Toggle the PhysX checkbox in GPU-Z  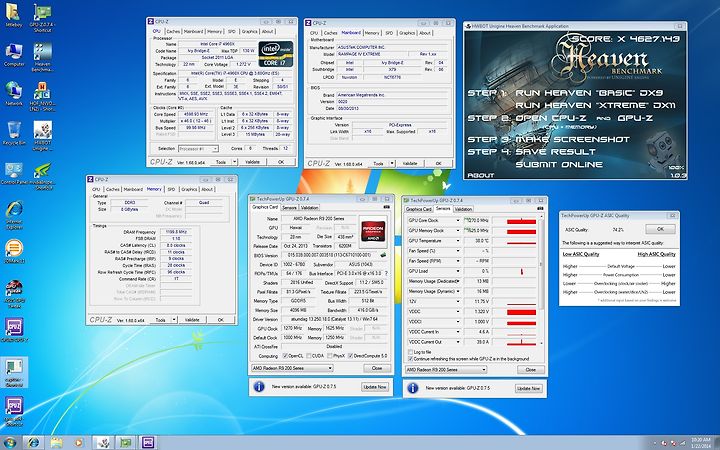pyautogui.click(x=330, y=356)
